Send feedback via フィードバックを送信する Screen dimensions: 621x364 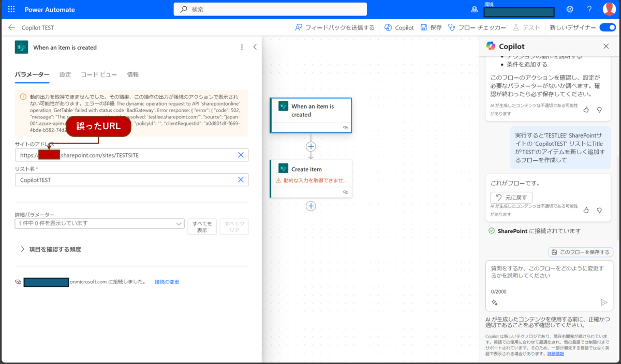[x=334, y=27]
